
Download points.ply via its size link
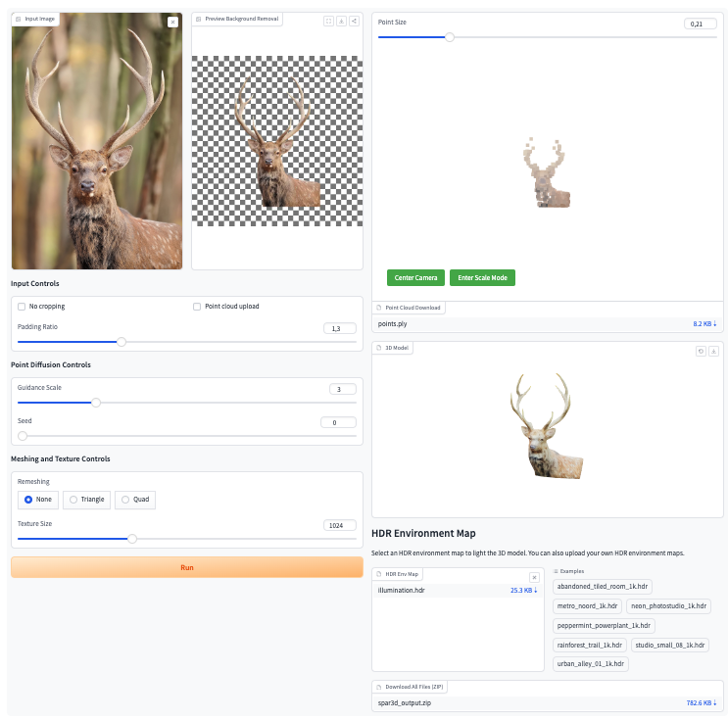(704, 323)
